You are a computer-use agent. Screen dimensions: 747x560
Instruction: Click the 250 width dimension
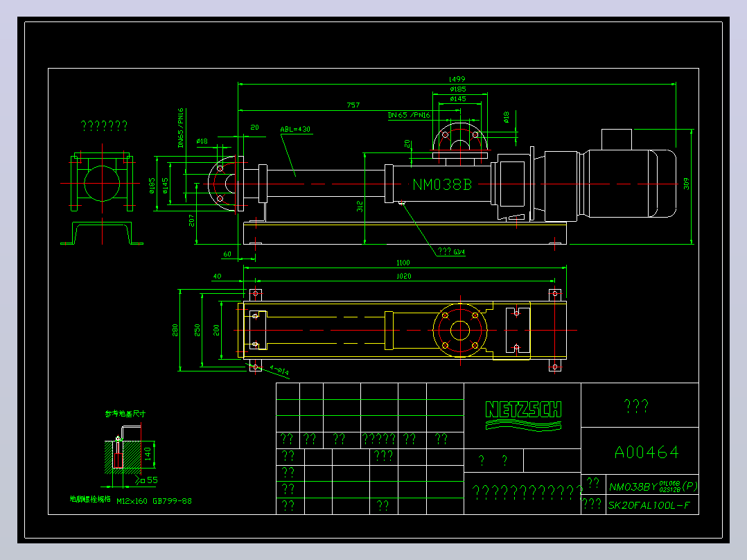(197, 330)
